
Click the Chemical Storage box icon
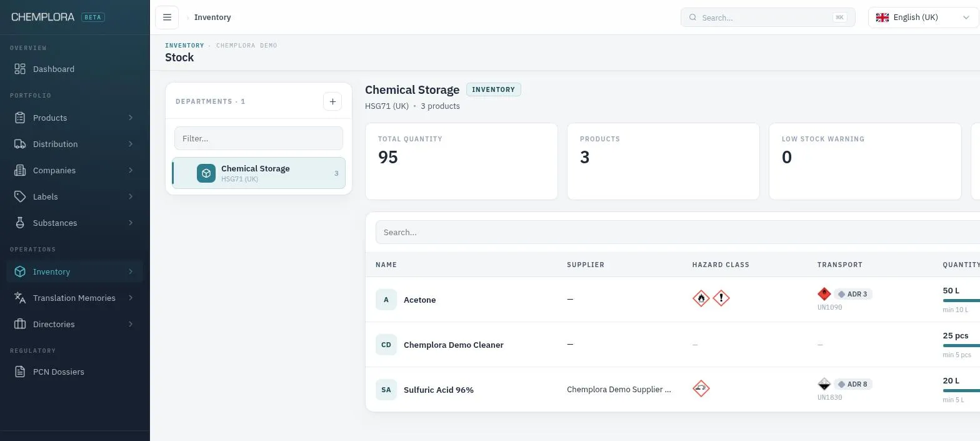pos(206,173)
